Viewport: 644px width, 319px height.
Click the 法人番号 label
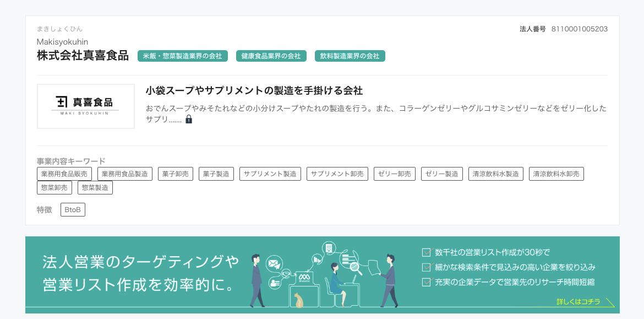click(533, 29)
